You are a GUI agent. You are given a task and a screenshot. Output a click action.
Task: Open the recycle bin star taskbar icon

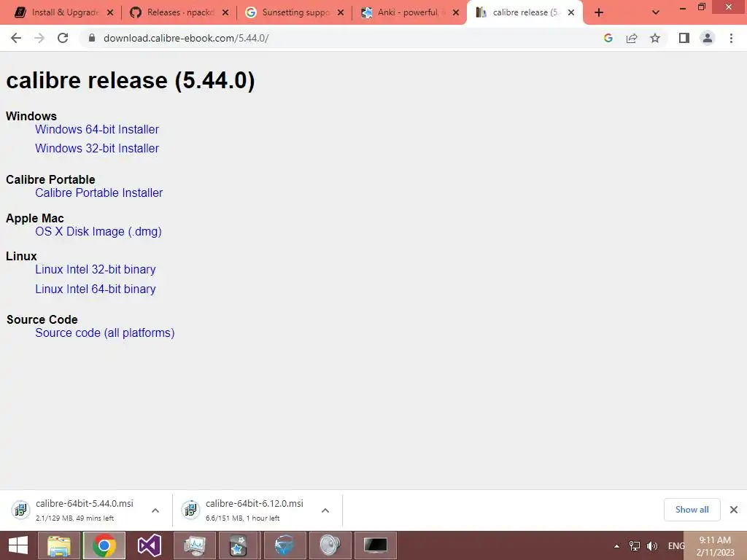pyautogui.click(x=239, y=545)
